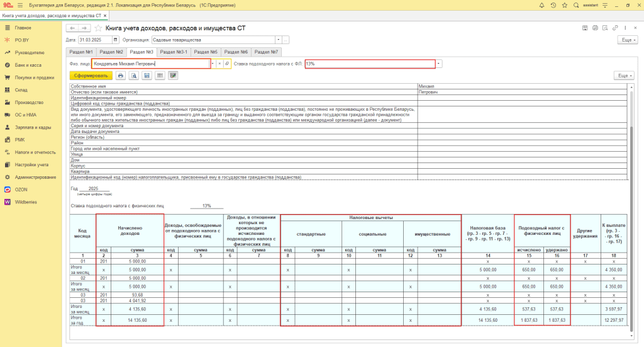Screen dimensions: 644x347
Task: Switch to the Раздел №5 tab
Action: coord(206,52)
